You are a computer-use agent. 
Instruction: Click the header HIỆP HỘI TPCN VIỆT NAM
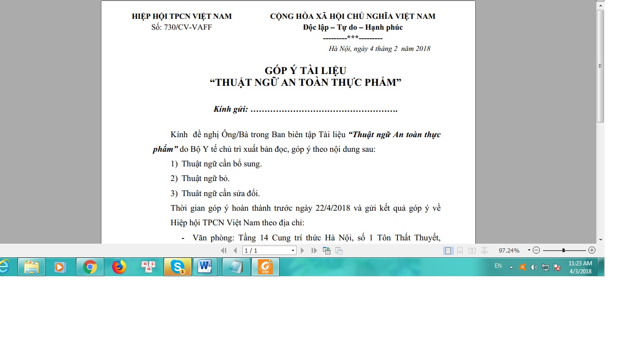click(x=182, y=16)
